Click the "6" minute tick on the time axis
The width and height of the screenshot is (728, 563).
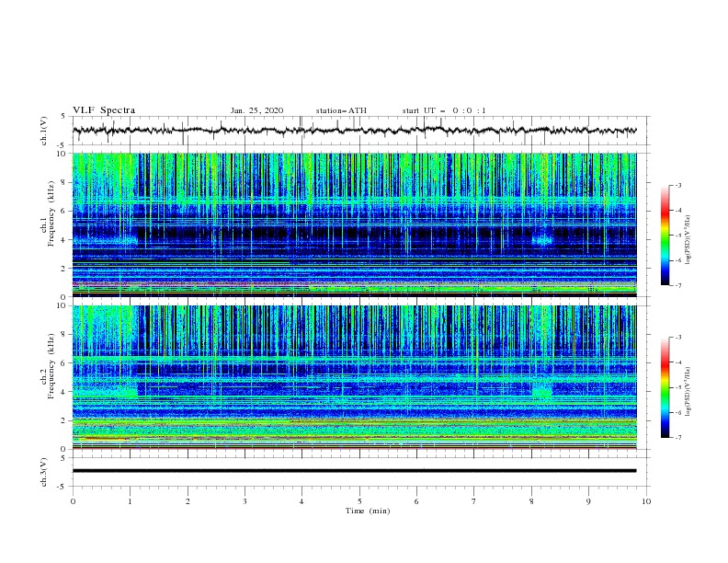pyautogui.click(x=416, y=501)
